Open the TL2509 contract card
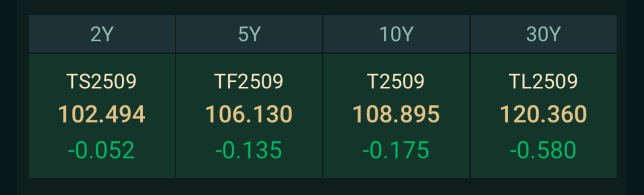 [544, 116]
